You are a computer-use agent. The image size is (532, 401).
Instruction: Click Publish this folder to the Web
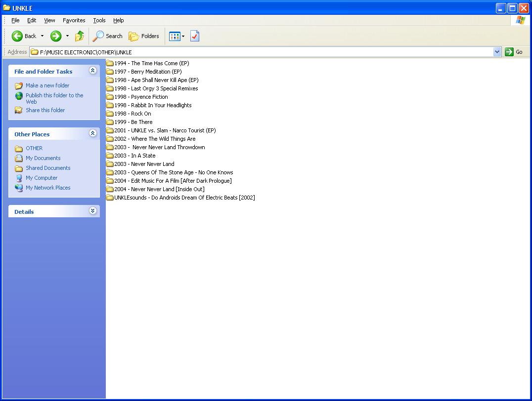coord(54,98)
